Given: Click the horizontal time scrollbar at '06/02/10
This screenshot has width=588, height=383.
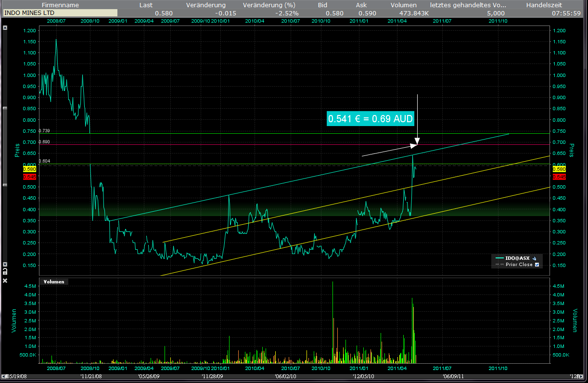Looking at the screenshot, I should [x=285, y=376].
